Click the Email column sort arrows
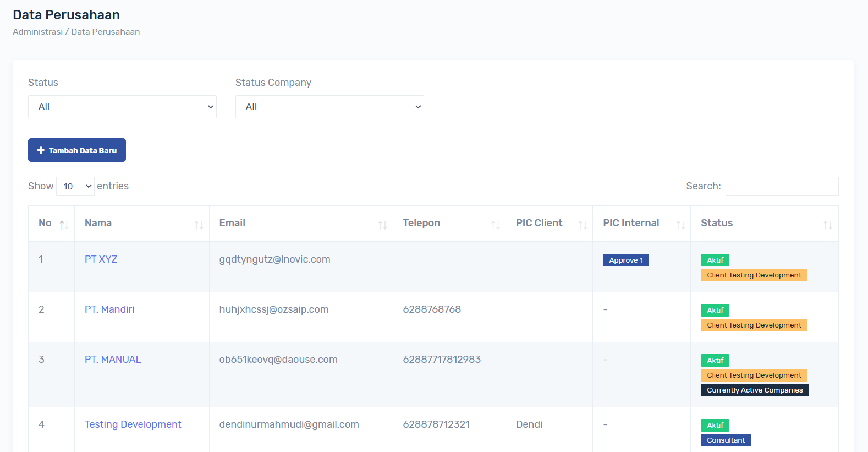The height and width of the screenshot is (452, 868). 382,225
